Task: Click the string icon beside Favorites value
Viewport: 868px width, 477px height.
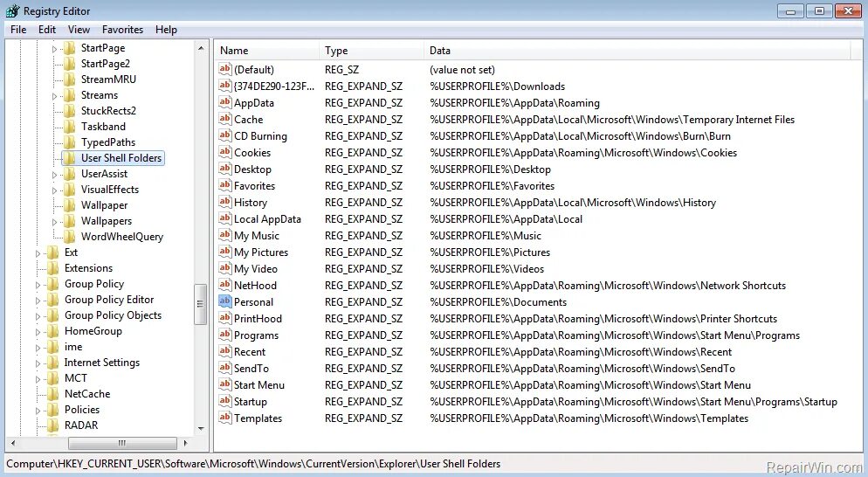Action: tap(224, 185)
